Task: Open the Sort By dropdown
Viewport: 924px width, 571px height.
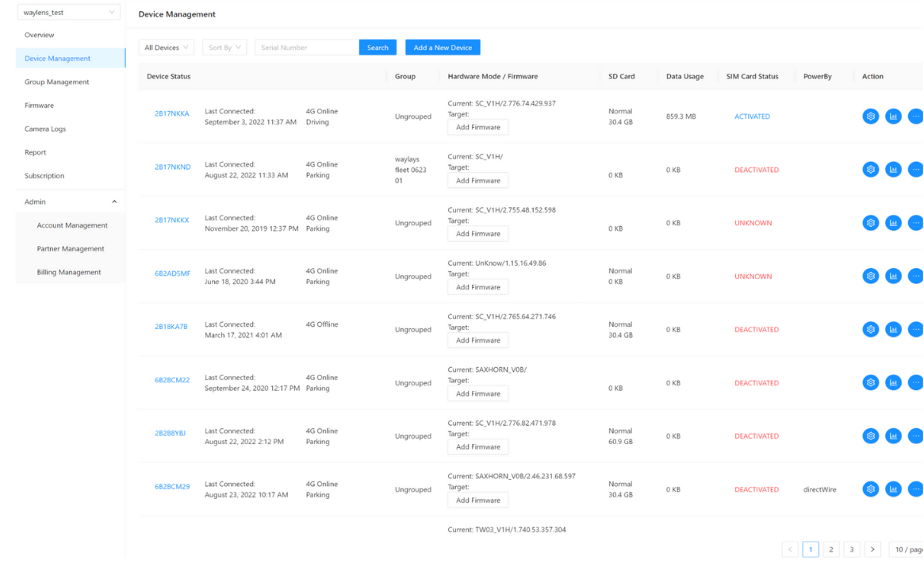Action: 224,47
